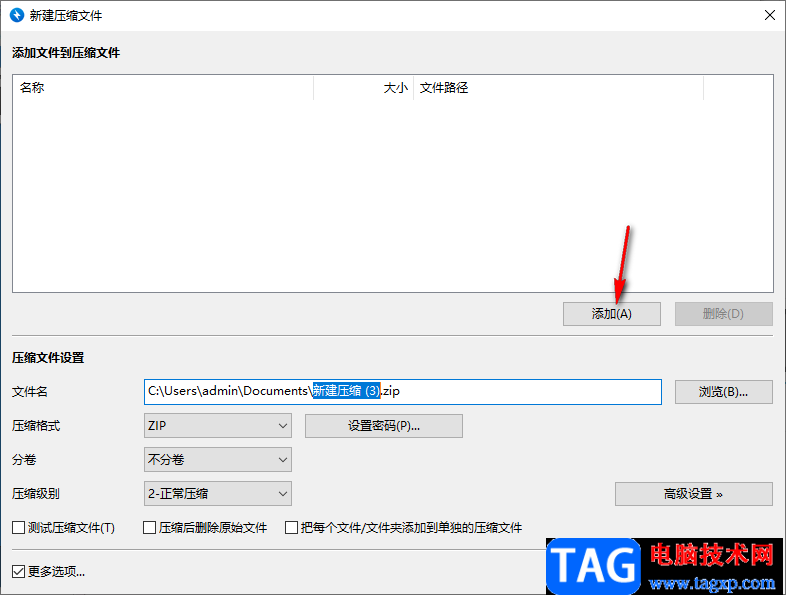
Task: Uncheck the 更多选项... checkbox
Action: pos(19,571)
